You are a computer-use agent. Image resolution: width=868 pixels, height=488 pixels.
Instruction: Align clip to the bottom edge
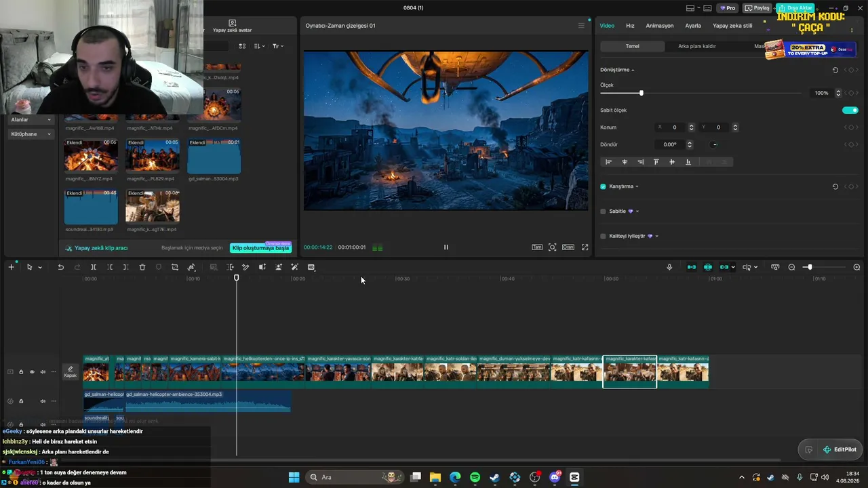pyautogui.click(x=688, y=162)
